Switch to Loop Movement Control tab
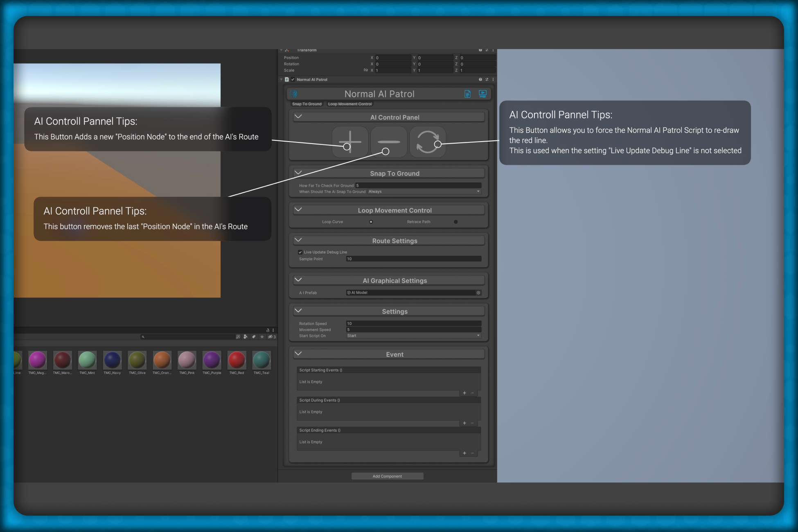Viewport: 798px width, 532px height. pyautogui.click(x=350, y=104)
